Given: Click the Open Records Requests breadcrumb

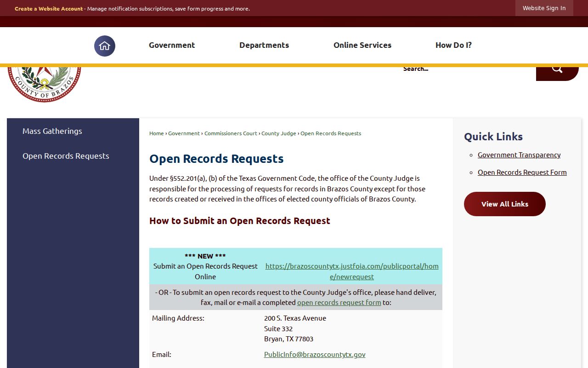Looking at the screenshot, I should point(331,133).
